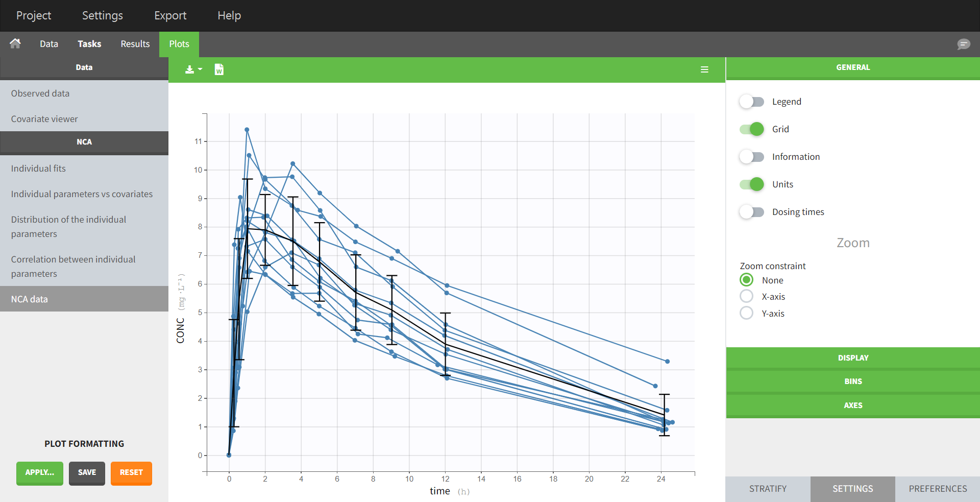Open the hamburger menu above the plot
Screen dimensions: 980x502
pyautogui.click(x=704, y=69)
